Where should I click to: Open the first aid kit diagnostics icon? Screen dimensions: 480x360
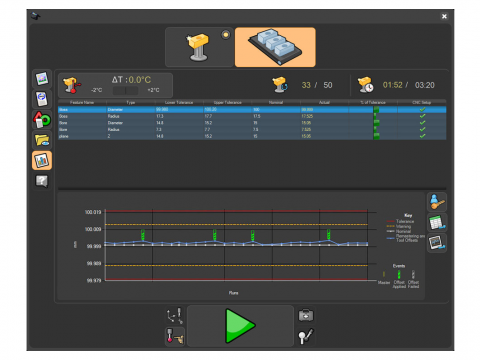306,315
